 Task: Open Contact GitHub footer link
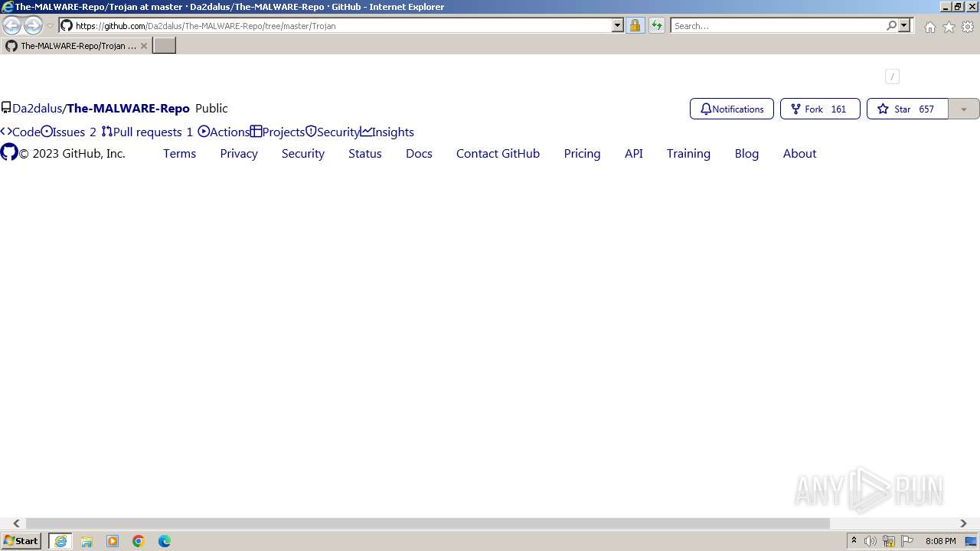[x=498, y=153]
